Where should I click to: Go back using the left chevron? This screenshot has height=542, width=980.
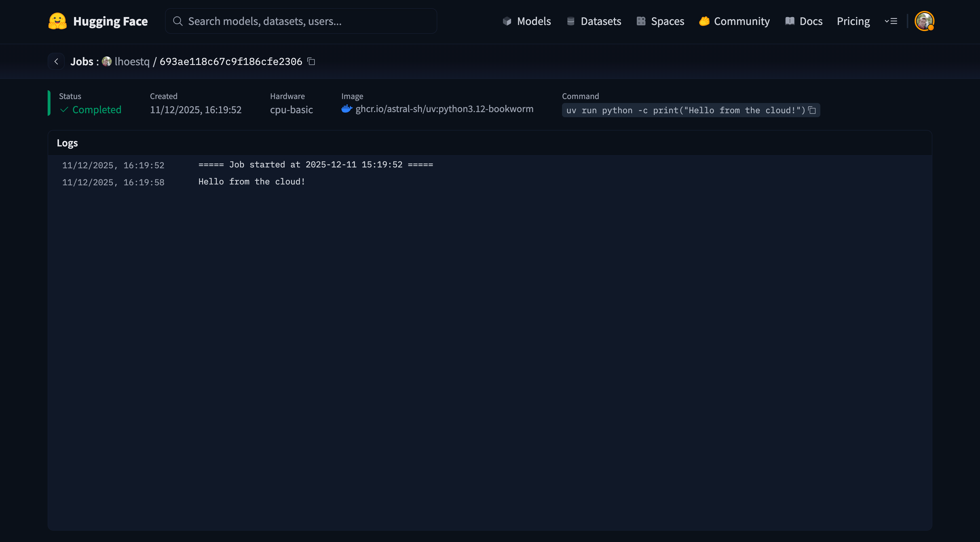pos(56,61)
